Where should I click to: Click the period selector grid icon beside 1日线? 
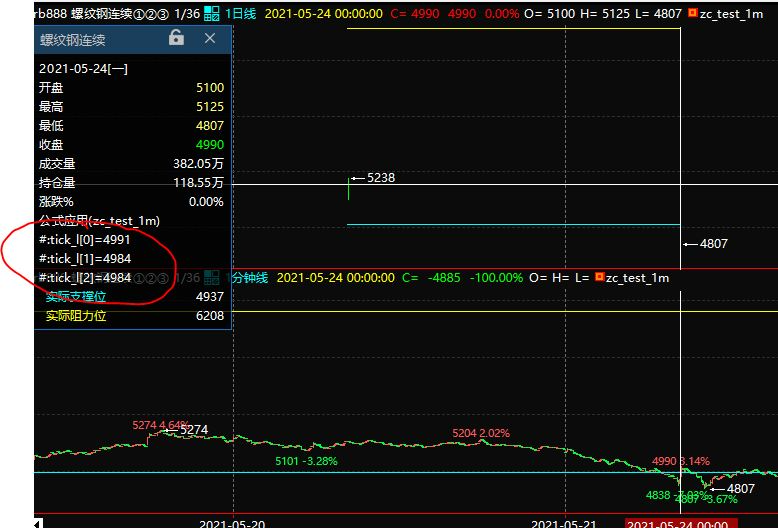(211, 14)
